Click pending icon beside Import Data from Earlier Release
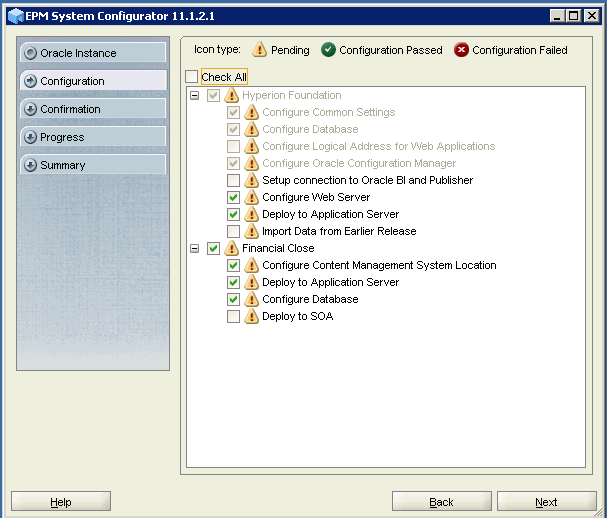The image size is (607, 518). coord(252,232)
